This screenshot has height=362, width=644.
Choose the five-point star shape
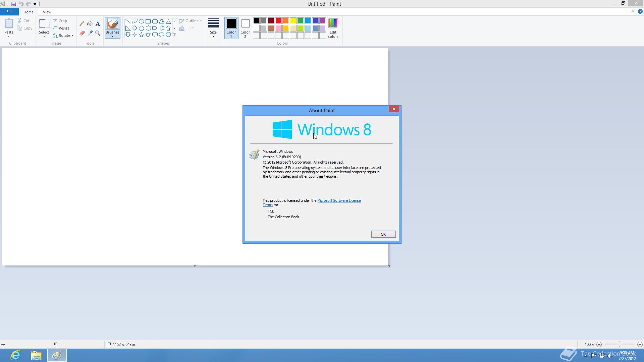point(141,35)
